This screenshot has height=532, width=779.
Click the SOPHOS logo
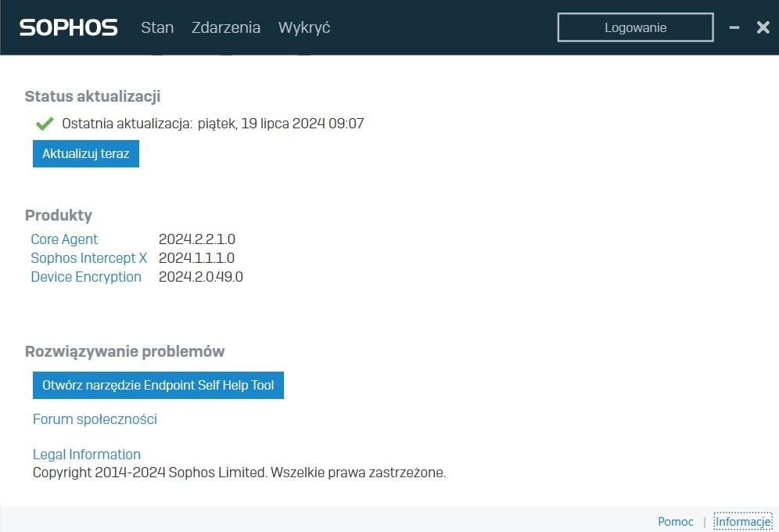tap(68, 27)
